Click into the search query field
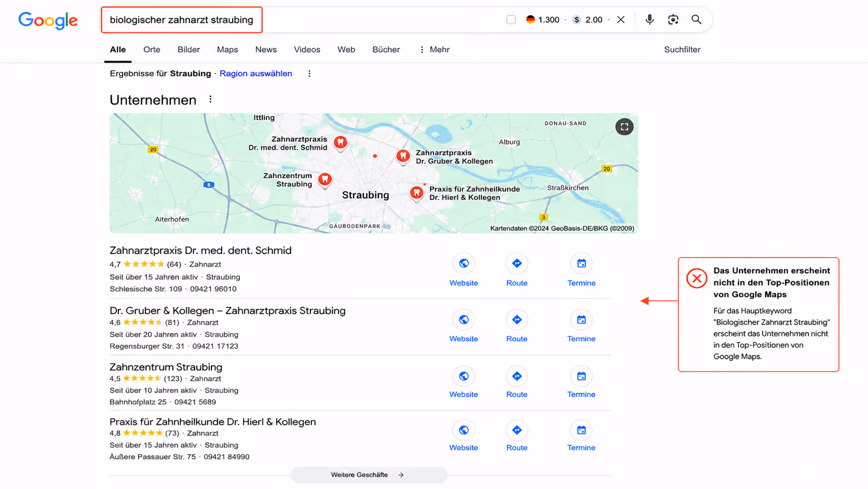 (x=182, y=20)
